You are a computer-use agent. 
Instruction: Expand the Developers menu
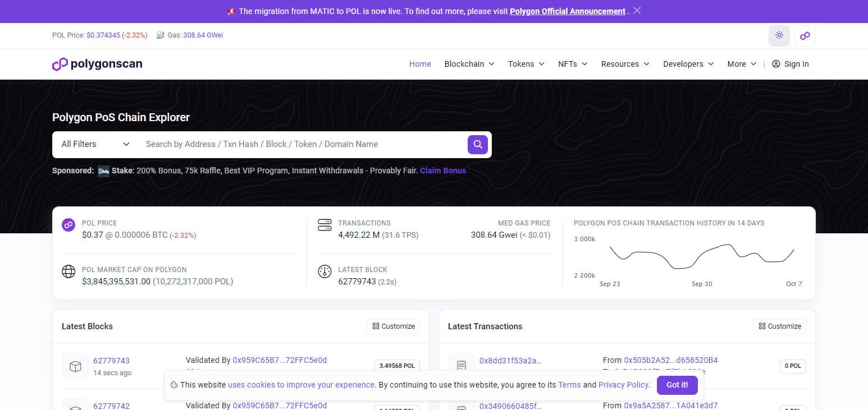point(688,64)
